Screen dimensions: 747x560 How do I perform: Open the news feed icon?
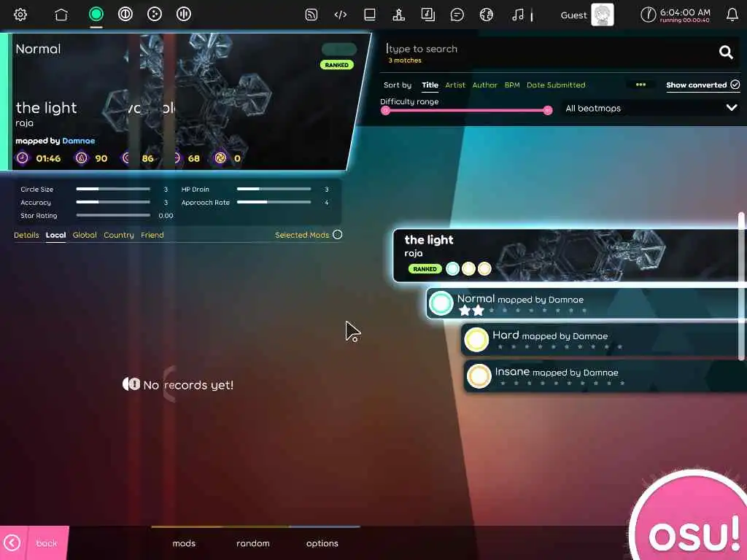tap(311, 15)
